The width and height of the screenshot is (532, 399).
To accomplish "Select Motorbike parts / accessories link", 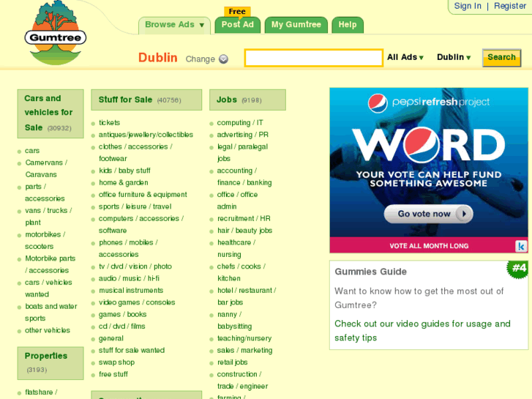I will pos(50,264).
